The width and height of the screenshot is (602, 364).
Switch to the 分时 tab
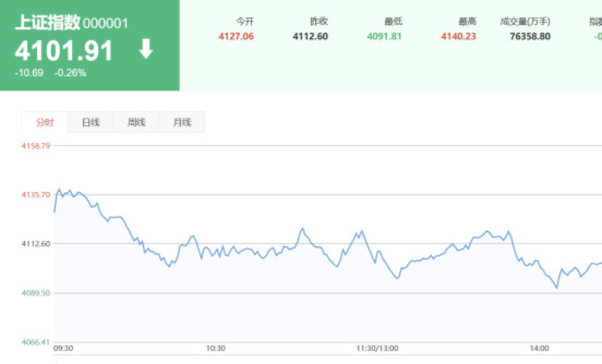point(45,122)
